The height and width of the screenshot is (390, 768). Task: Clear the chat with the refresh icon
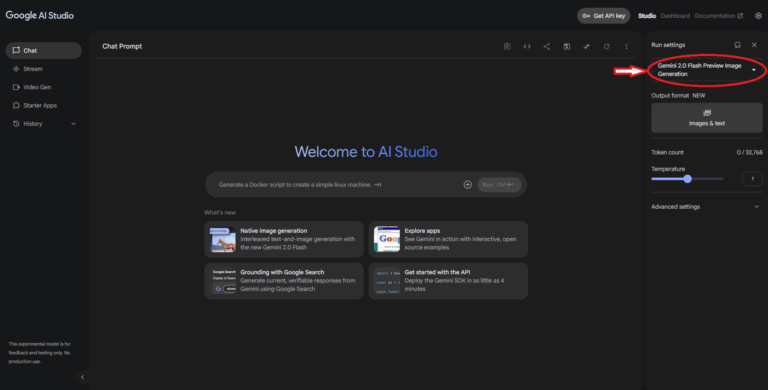[606, 47]
